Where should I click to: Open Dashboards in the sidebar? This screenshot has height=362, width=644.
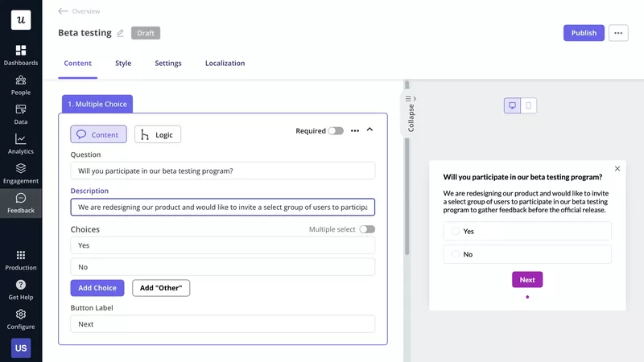pyautogui.click(x=21, y=56)
